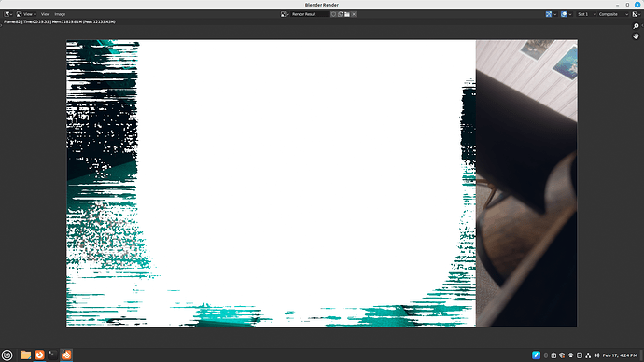Expand the sidebar with the small arrow
The image size is (644, 362).
tap(642, 25)
